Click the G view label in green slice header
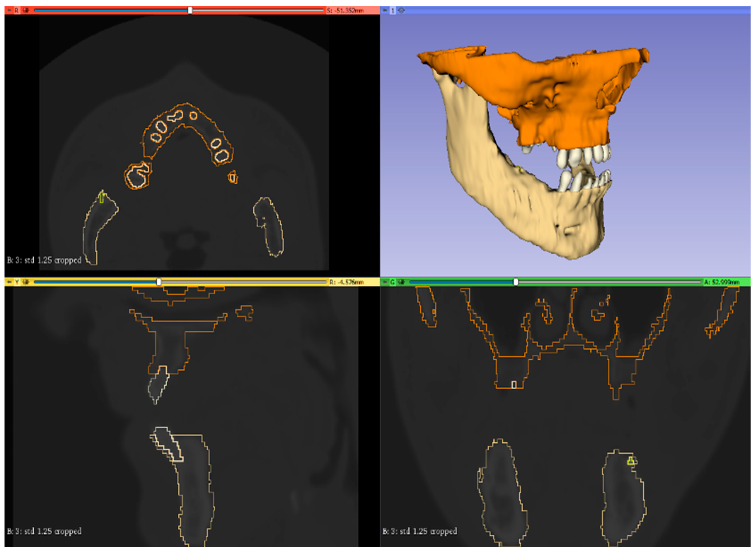This screenshot has height=553, width=756. coord(392,282)
